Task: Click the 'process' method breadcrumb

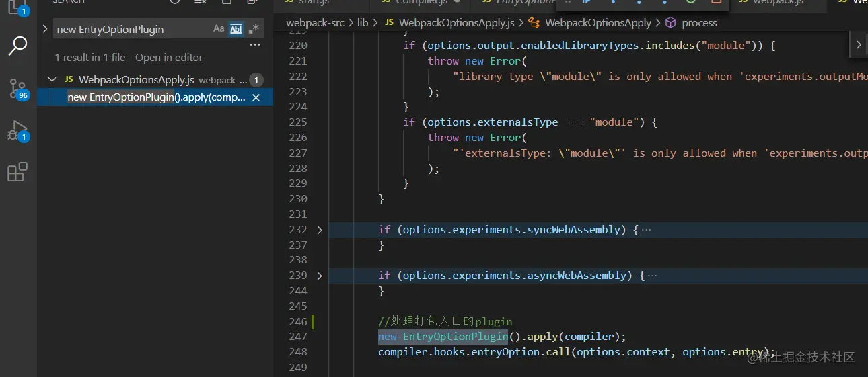Action: pyautogui.click(x=699, y=23)
